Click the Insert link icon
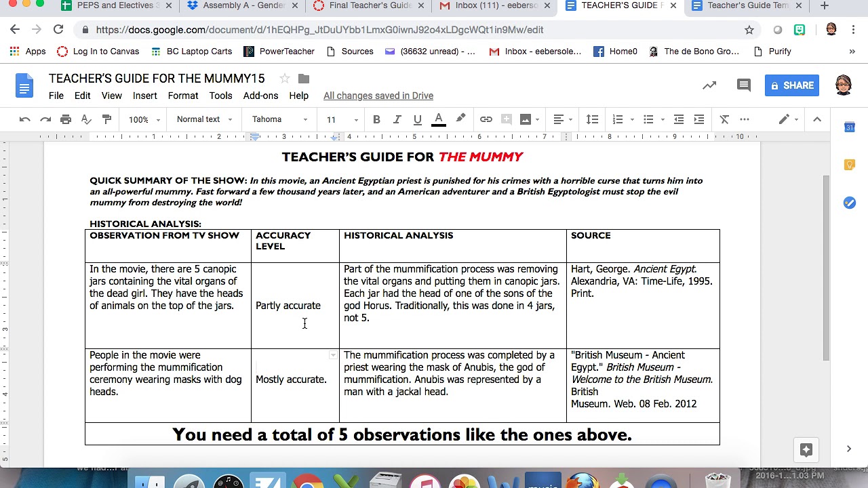868x488 pixels. (x=486, y=119)
